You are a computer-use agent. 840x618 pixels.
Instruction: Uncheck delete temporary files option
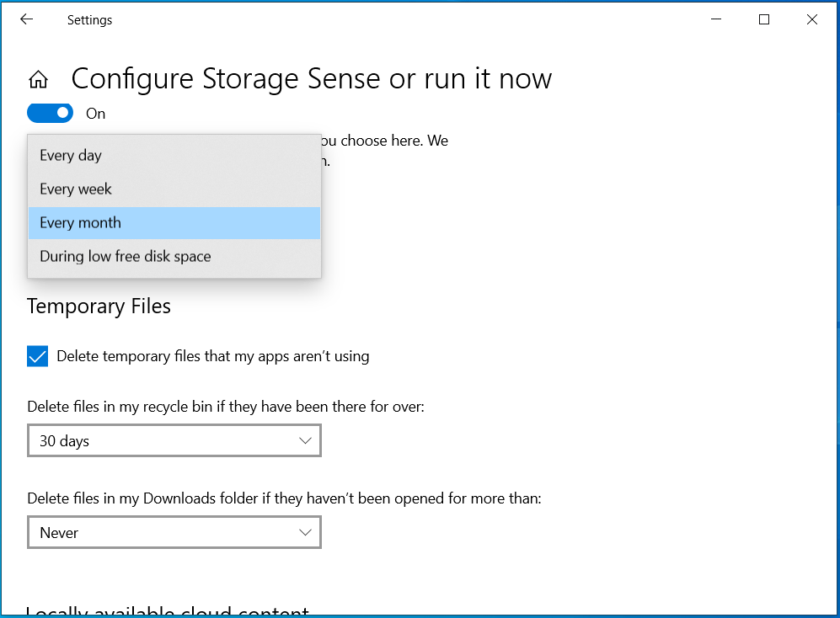37,356
